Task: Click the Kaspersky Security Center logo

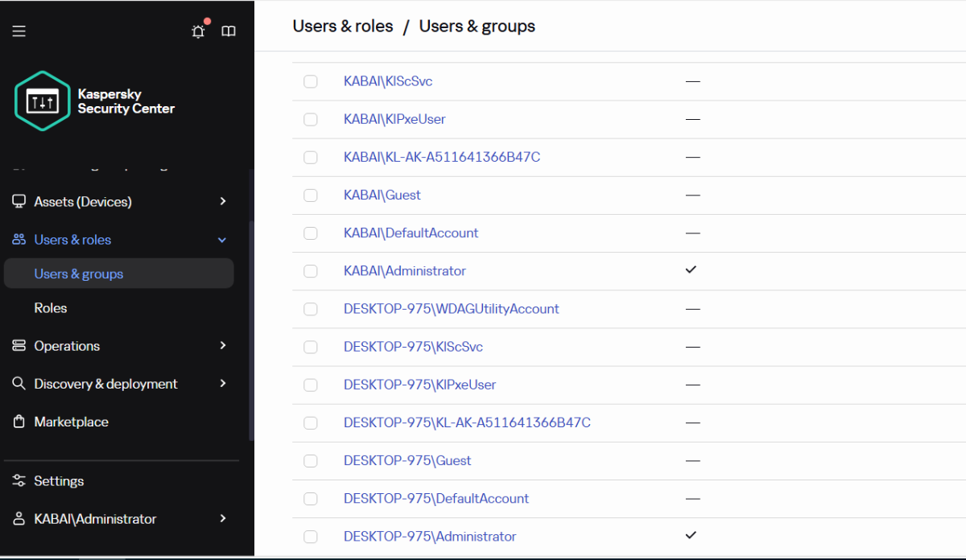Action: [95, 101]
